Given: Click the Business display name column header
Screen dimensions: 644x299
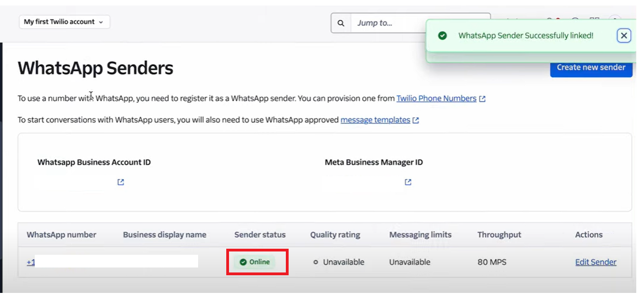Looking at the screenshot, I should click(x=164, y=235).
